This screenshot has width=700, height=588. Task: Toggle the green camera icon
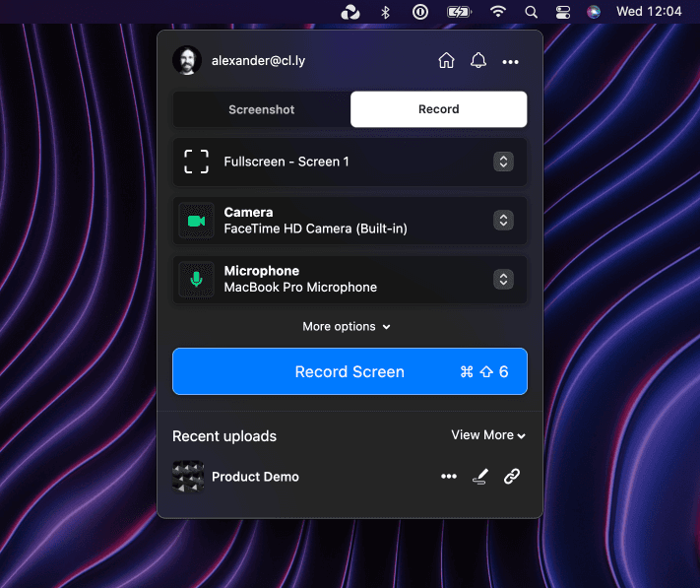(197, 221)
